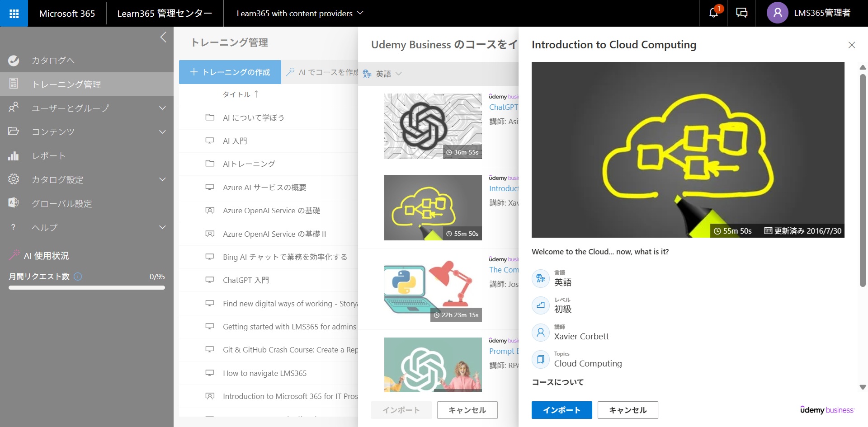868x427 pixels.
Task: Collapse the left sidebar with arrow icon
Action: click(163, 37)
